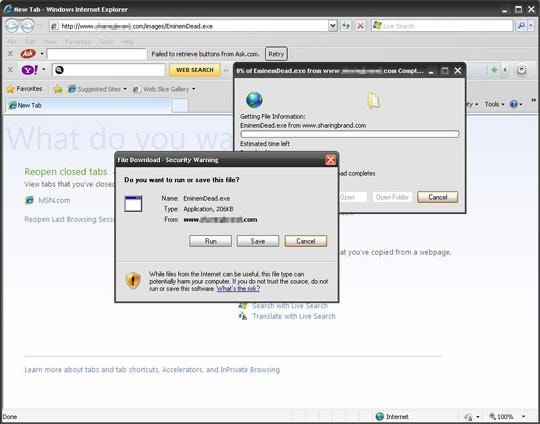The width and height of the screenshot is (540, 424).
Task: Select the New Tab tab
Action: (x=88, y=105)
